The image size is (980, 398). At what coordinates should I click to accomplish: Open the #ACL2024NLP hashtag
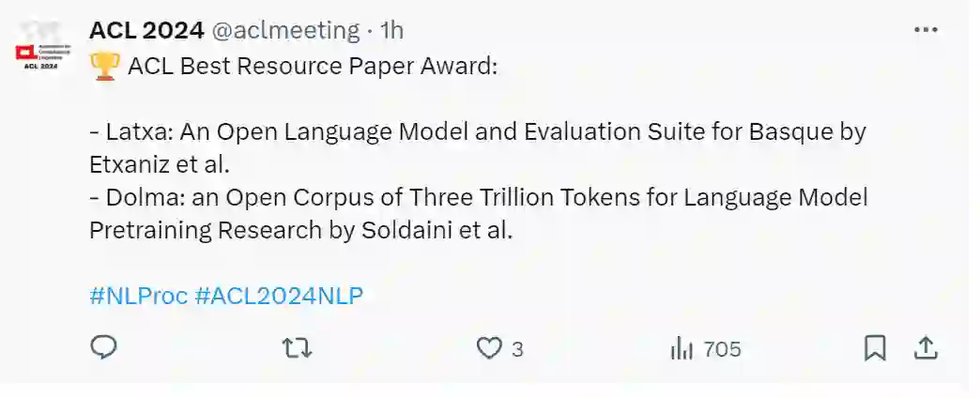point(278,296)
